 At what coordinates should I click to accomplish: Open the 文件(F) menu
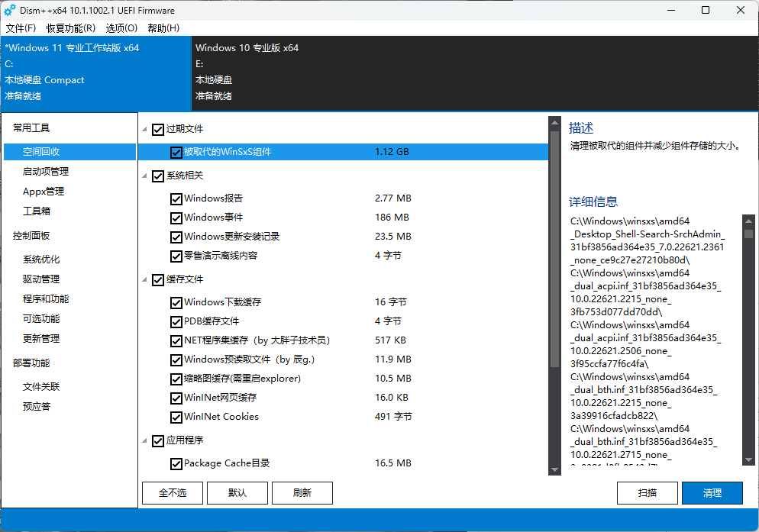[x=21, y=28]
